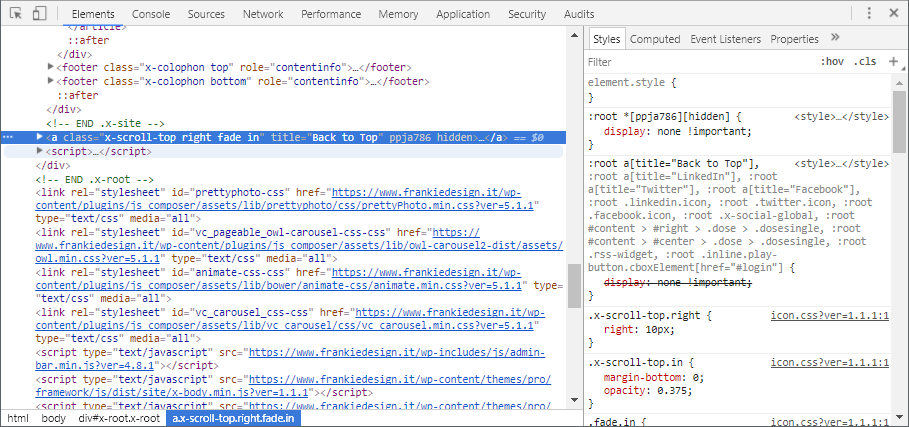
Task: Select the Computed sidebar tab
Action: point(655,39)
